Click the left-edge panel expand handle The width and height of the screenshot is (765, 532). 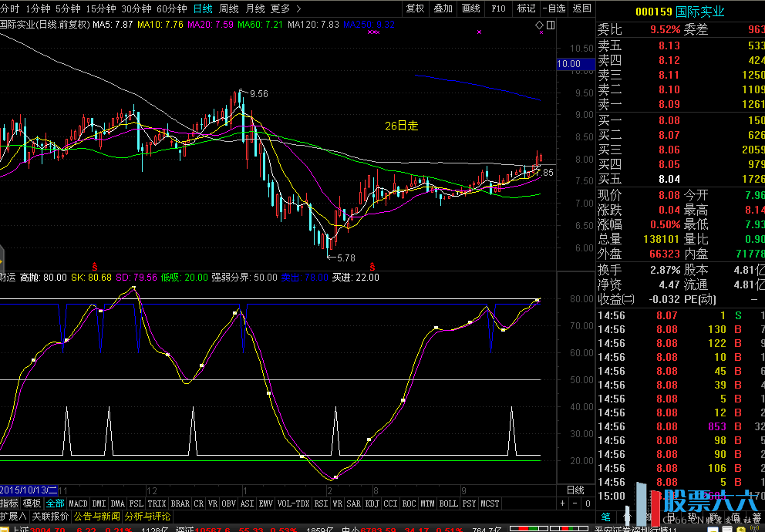pyautogui.click(x=2, y=258)
